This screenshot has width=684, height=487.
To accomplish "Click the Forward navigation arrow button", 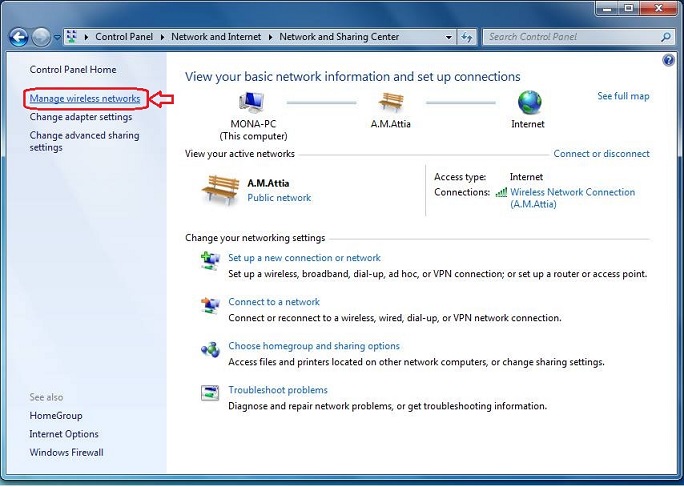I will point(41,37).
